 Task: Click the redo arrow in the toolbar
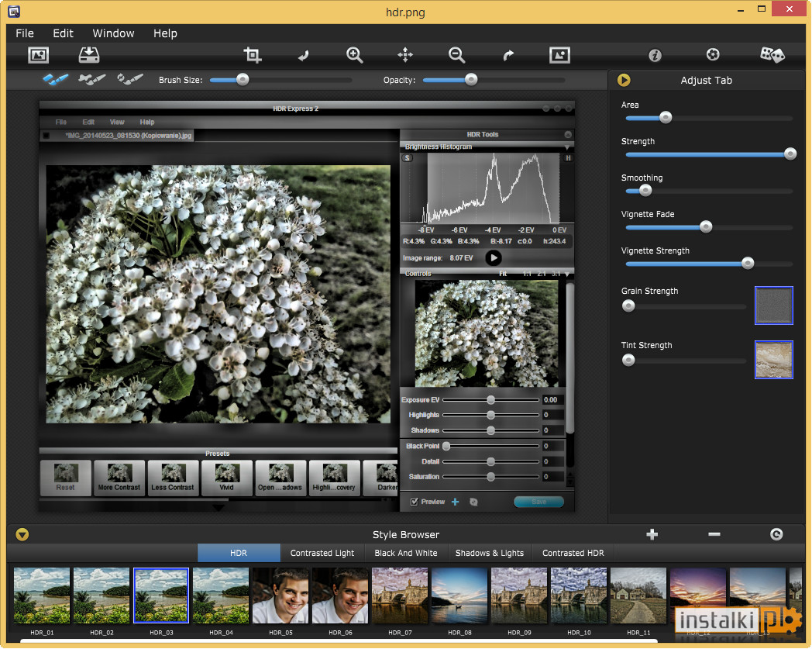pos(508,55)
